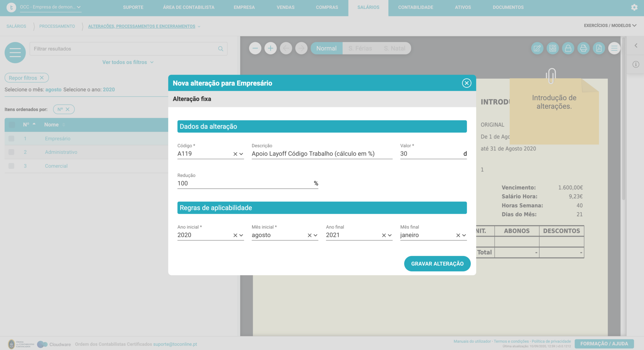Toggle the select-all header checkbox
This screenshot has height=350, width=644.
coord(12,125)
